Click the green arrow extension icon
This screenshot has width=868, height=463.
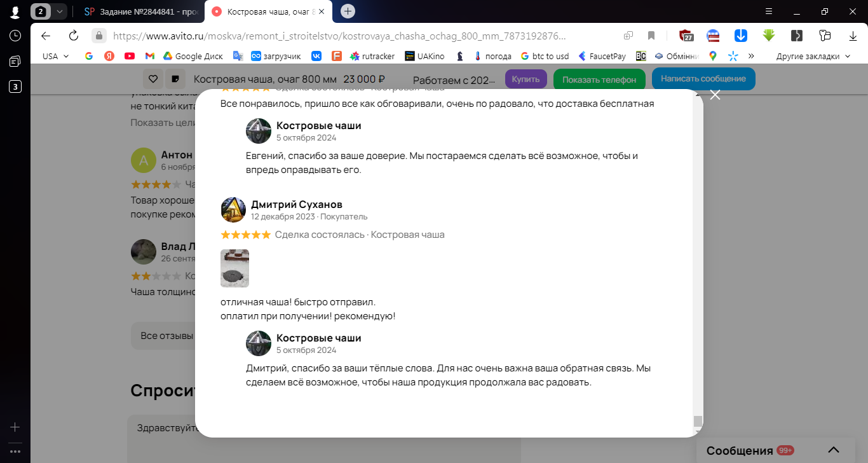coord(769,36)
